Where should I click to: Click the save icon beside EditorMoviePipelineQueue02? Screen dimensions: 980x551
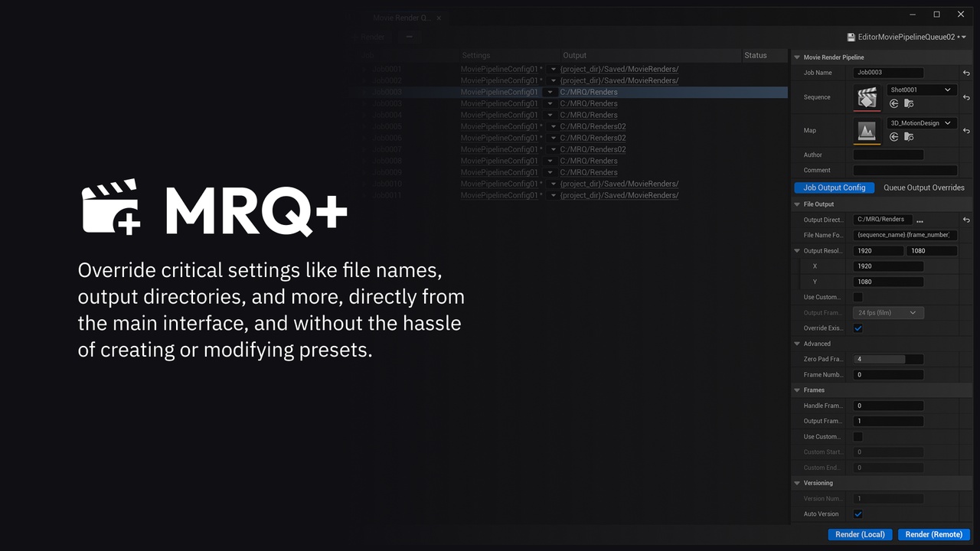pos(851,37)
